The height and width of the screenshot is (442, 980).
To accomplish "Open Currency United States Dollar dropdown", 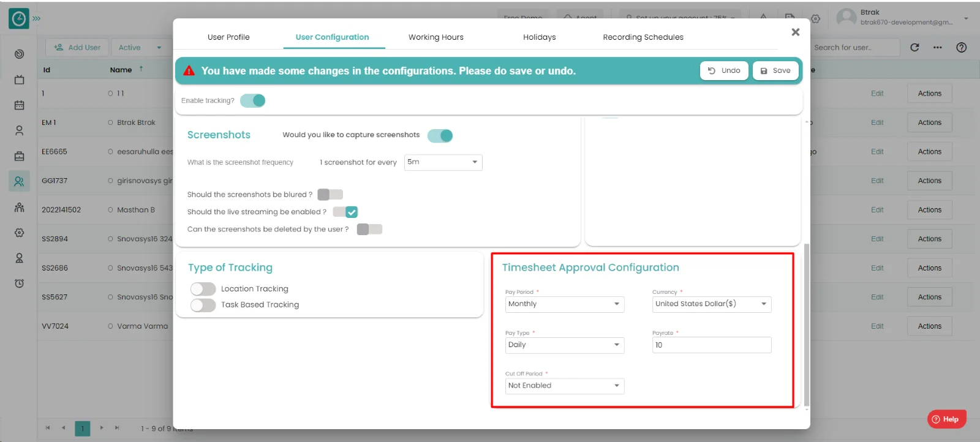I will (712, 304).
